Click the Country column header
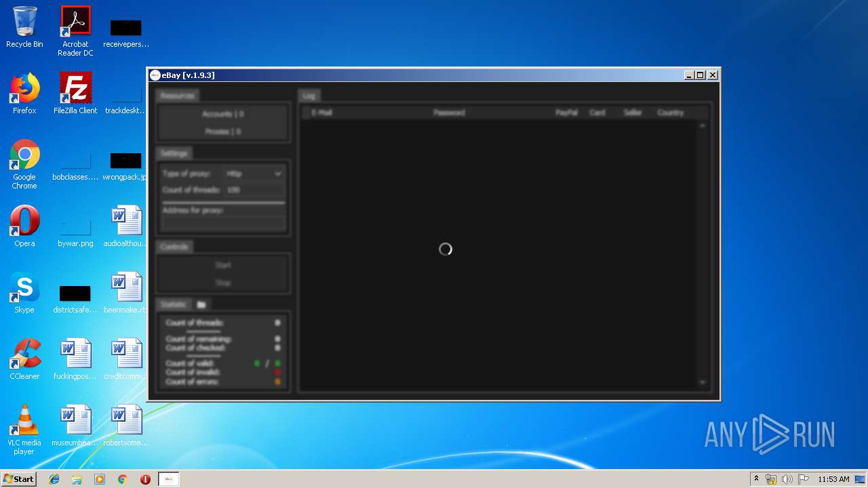The width and height of the screenshot is (868, 488). pos(670,113)
